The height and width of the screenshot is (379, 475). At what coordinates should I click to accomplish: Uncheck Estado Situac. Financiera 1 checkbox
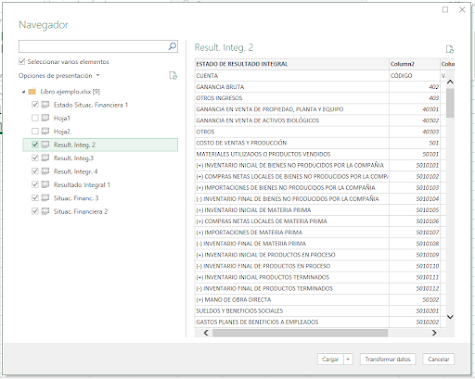pyautogui.click(x=35, y=105)
